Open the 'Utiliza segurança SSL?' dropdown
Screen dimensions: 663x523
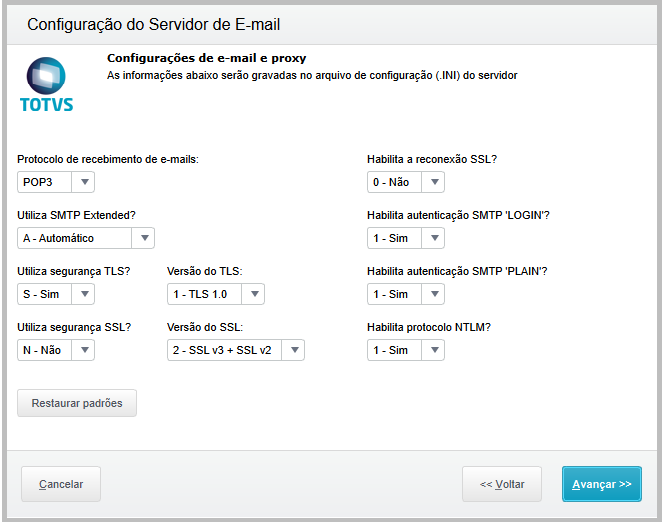tap(57, 350)
